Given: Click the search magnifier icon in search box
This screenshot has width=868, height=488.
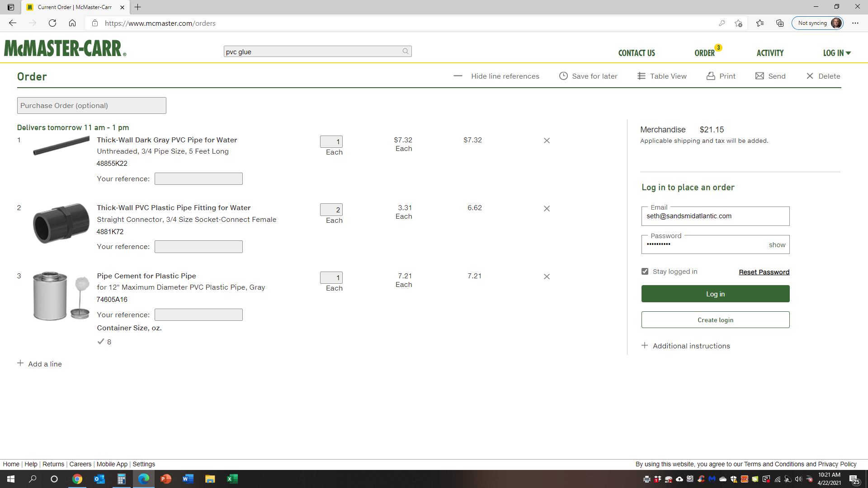Looking at the screenshot, I should (x=406, y=52).
